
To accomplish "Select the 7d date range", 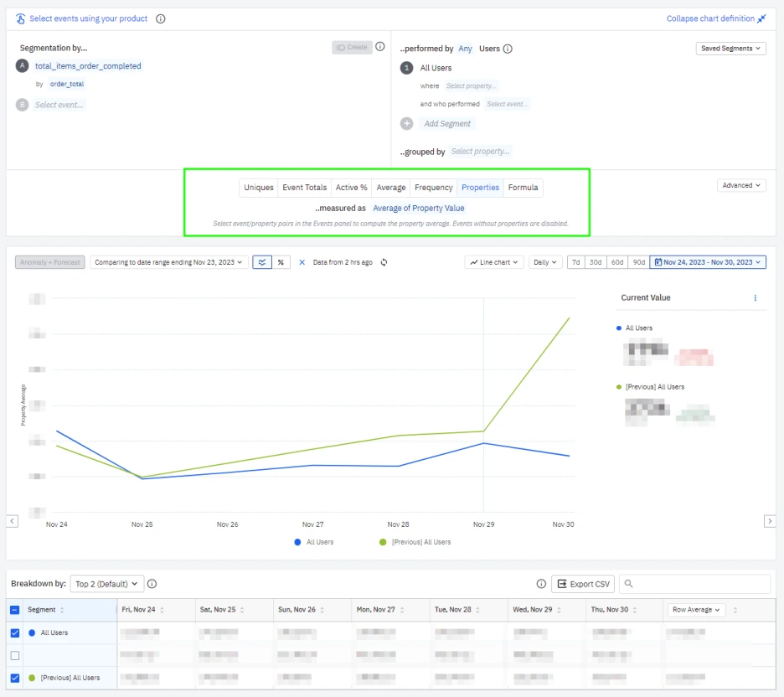I will click(576, 262).
